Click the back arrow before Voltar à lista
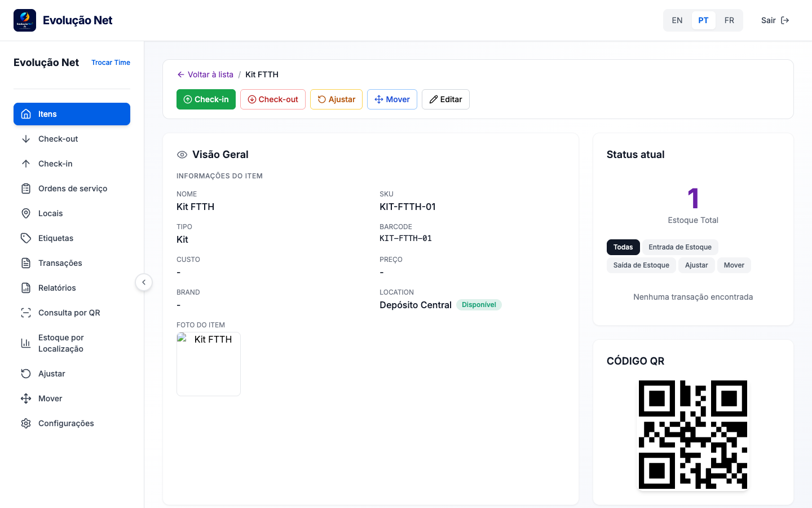Image resolution: width=812 pixels, height=508 pixels. [x=181, y=75]
